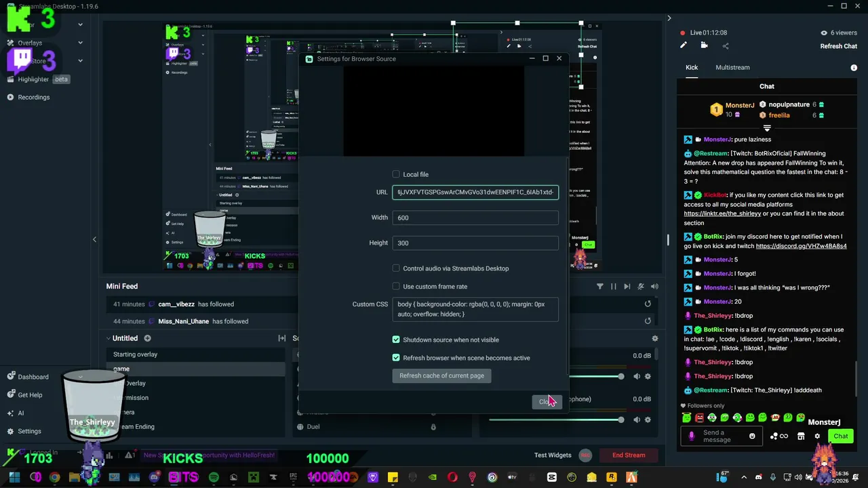Open the top mixer channel settings gear
Image resolution: width=868 pixels, height=488 pixels.
pyautogui.click(x=648, y=376)
